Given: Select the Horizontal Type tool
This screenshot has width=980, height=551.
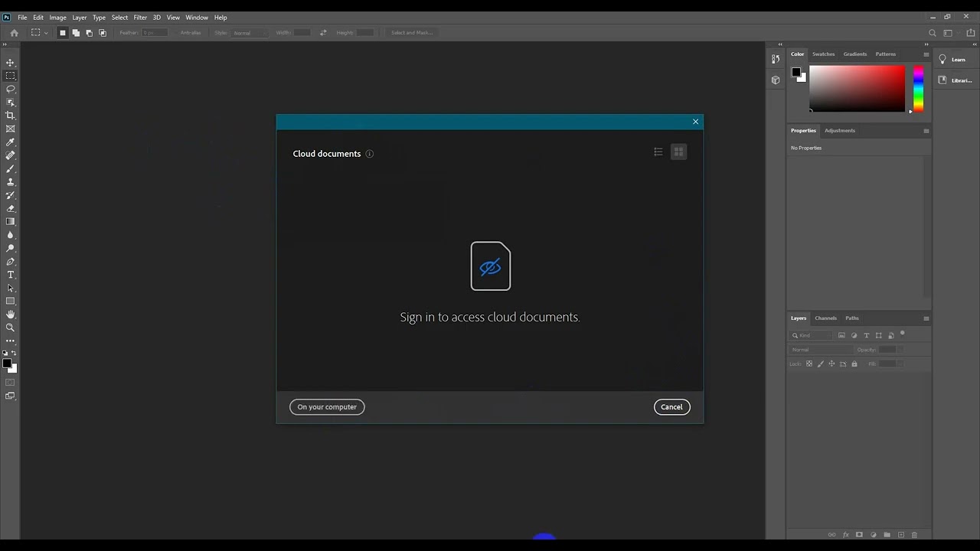Looking at the screenshot, I should [10, 275].
